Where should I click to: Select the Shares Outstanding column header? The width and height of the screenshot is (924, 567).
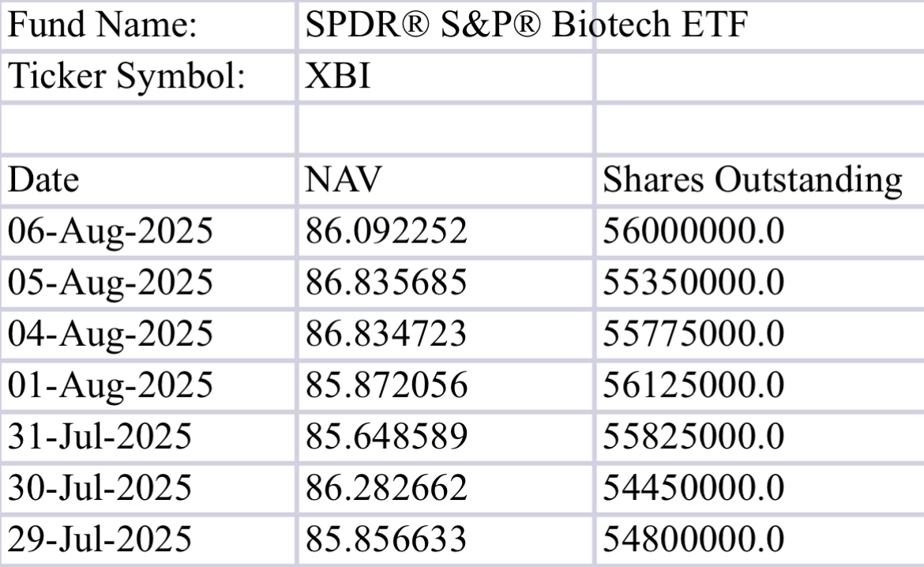(761, 180)
